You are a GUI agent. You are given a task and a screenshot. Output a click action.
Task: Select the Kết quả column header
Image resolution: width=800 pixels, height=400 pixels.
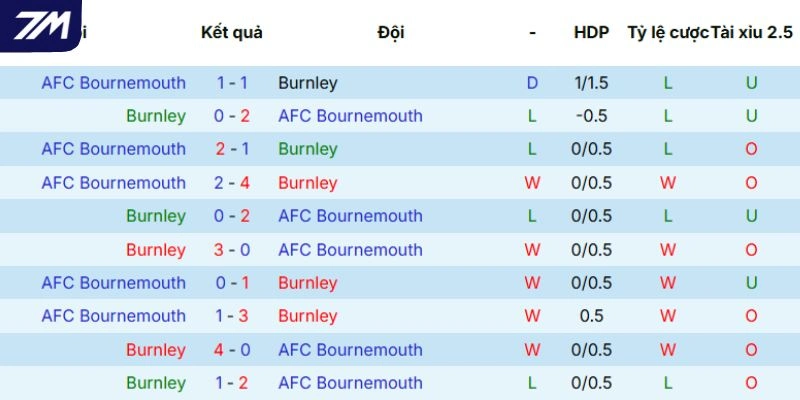pos(232,32)
